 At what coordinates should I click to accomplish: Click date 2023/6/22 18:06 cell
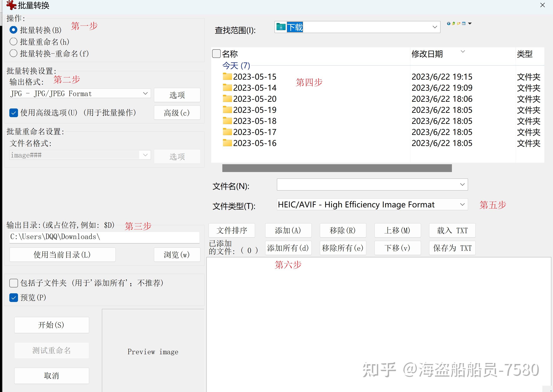(x=442, y=99)
